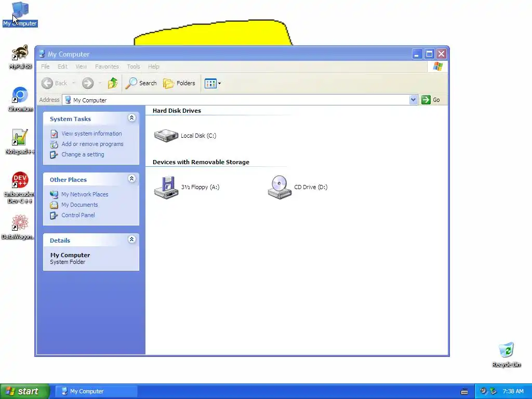Image resolution: width=532 pixels, height=399 pixels.
Task: Click the View system information icon
Action: point(54,134)
